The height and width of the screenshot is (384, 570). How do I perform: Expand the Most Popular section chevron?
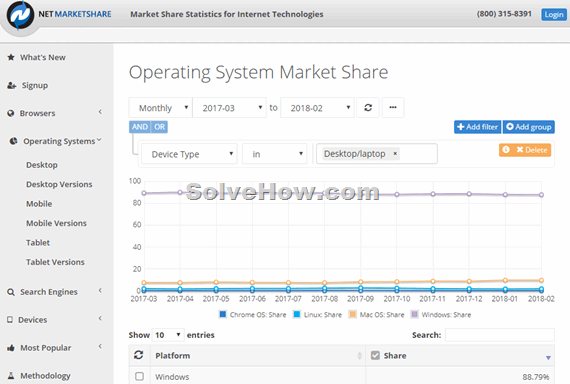[100, 346]
